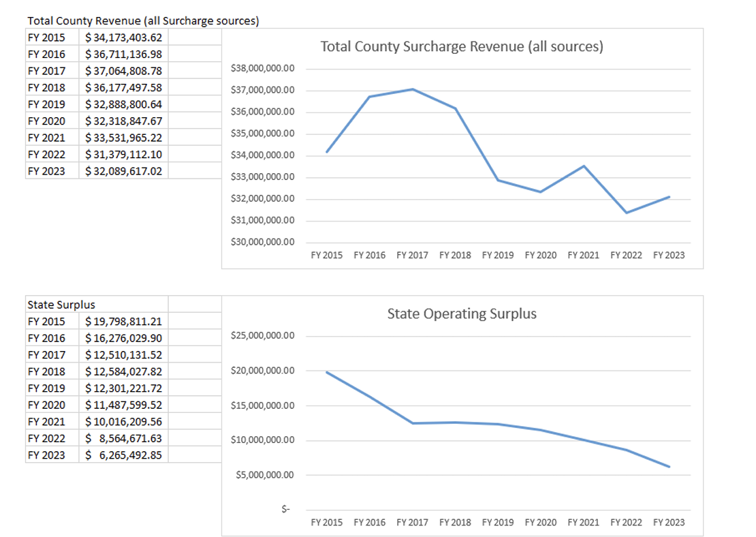Image resolution: width=756 pixels, height=537 pixels.
Task: Select cell containing $32,089,617.02
Action: pos(123,171)
